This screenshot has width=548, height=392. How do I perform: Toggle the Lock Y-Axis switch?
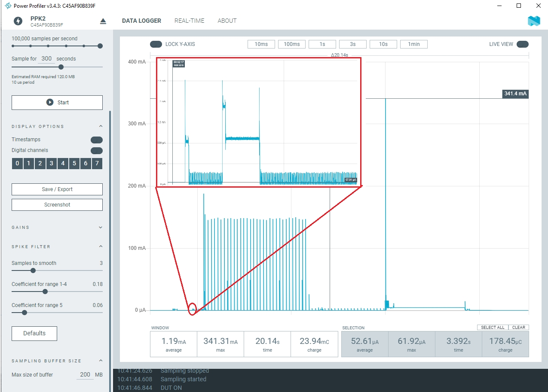pos(156,44)
